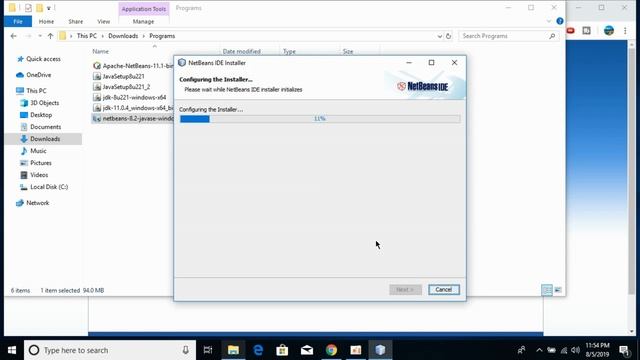
Task: Open Task View from taskbar
Action: 208,350
